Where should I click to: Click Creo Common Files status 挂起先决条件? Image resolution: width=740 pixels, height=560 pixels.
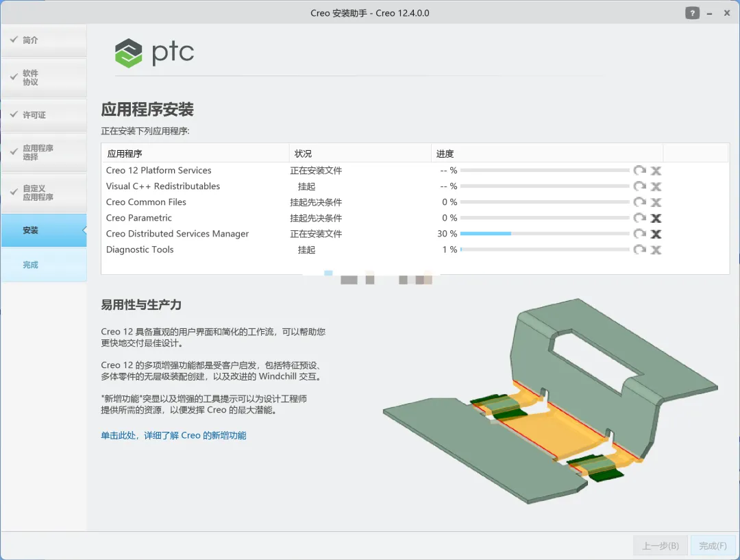pos(316,202)
